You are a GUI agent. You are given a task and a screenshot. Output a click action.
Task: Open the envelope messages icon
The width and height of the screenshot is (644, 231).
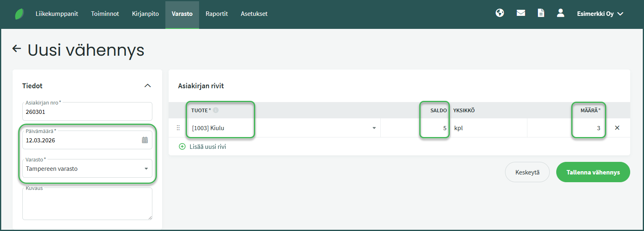pyautogui.click(x=521, y=13)
